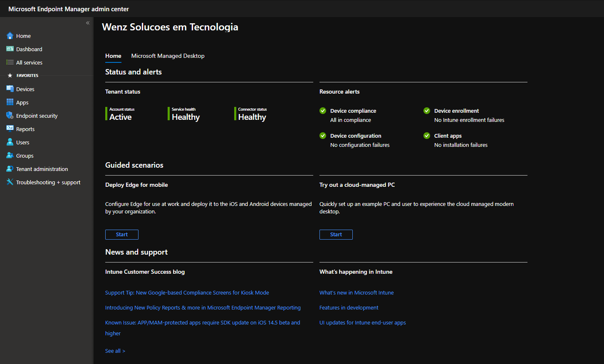The width and height of the screenshot is (604, 364).
Task: Open What's new in Microsoft Intune link
Action: tap(356, 293)
